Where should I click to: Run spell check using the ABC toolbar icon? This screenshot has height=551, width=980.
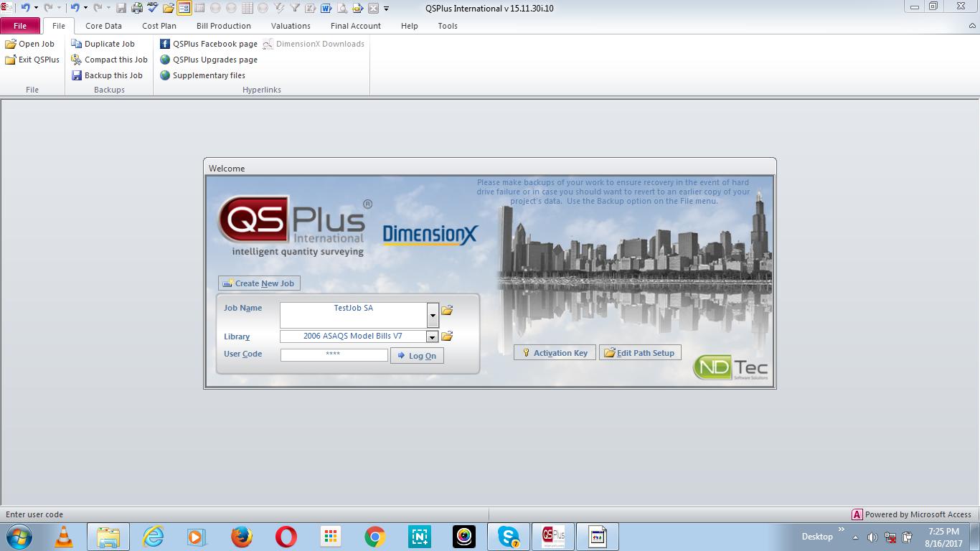click(x=151, y=8)
